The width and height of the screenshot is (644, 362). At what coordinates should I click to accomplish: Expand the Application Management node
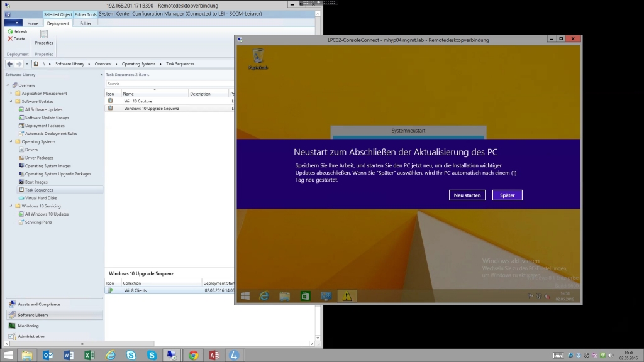click(11, 93)
